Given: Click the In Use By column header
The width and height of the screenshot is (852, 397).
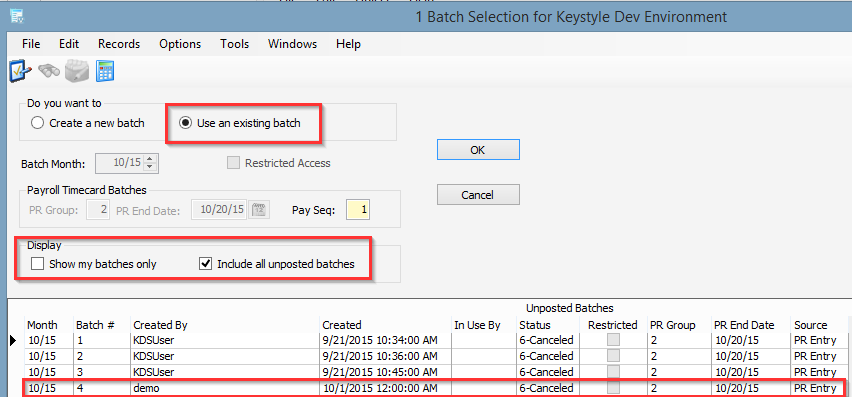Looking at the screenshot, I should point(477,325).
